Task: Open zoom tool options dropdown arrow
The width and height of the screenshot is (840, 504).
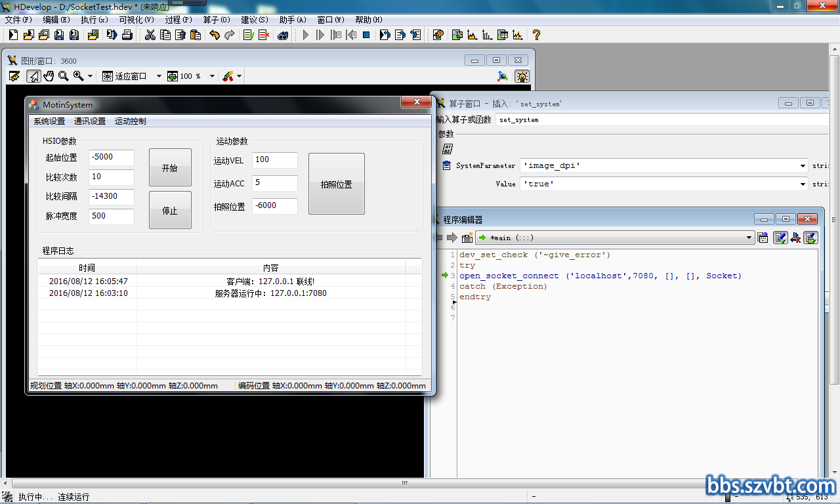Action: tap(91, 76)
